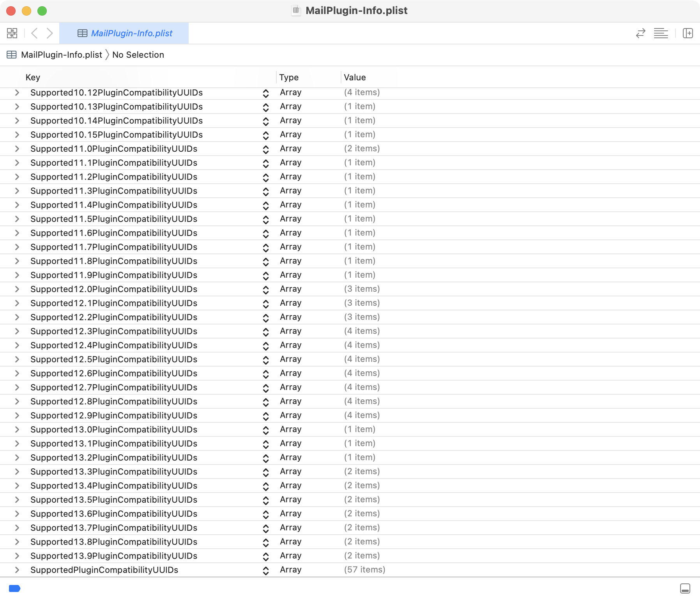The image size is (700, 599).
Task: Click MailPlugin-Info.plist in the breadcrumb path
Action: point(61,55)
